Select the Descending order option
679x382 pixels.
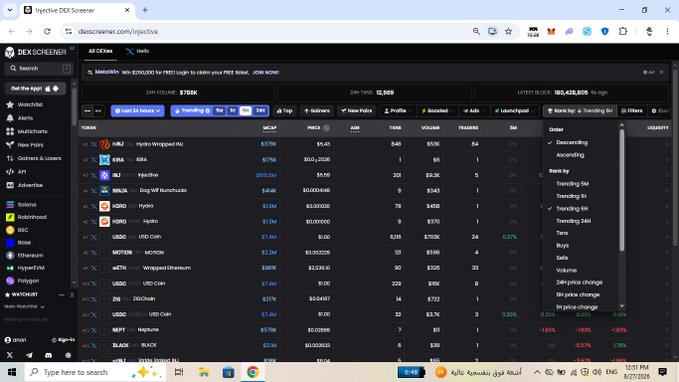click(572, 142)
